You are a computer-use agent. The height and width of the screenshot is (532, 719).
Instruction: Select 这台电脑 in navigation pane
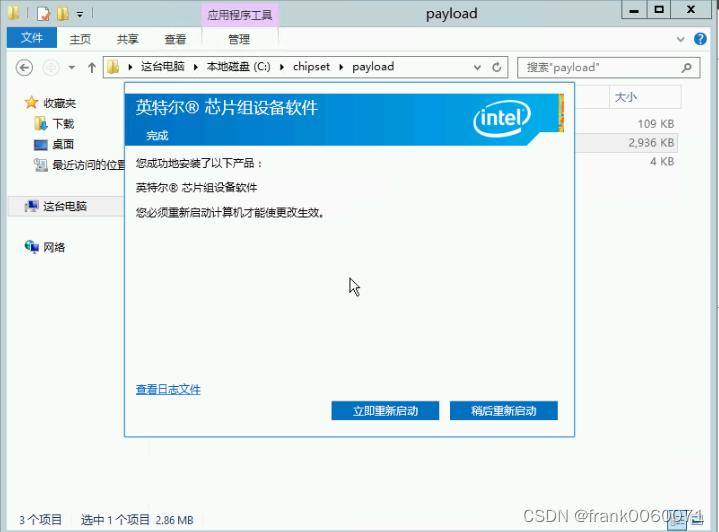(x=65, y=206)
